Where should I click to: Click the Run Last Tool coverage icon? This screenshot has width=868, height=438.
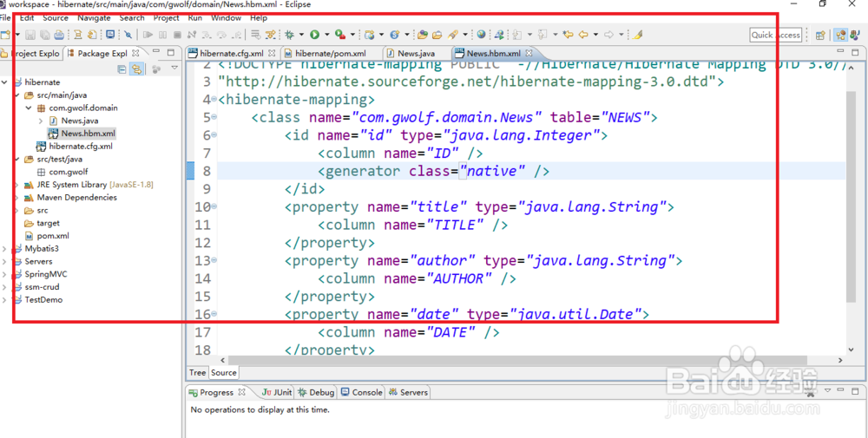(x=339, y=35)
